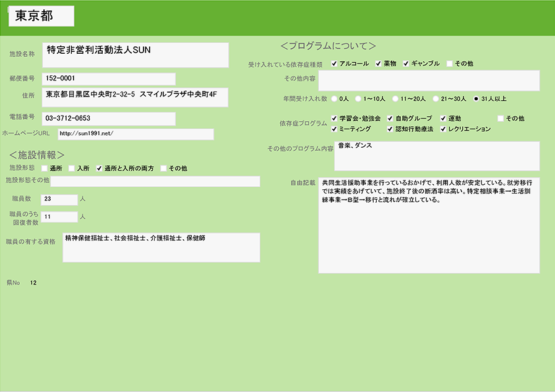Click the phone number field 03-3712-0653
The height and width of the screenshot is (392, 555).
click(108, 118)
